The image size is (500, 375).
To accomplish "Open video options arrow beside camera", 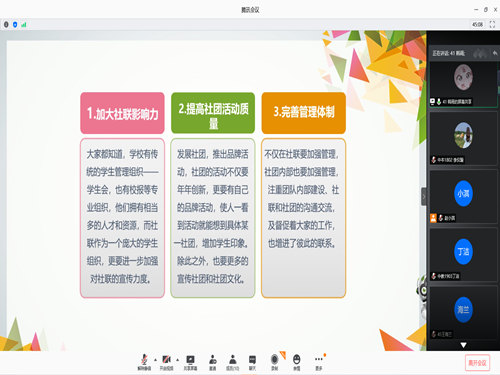I will click(177, 360).
